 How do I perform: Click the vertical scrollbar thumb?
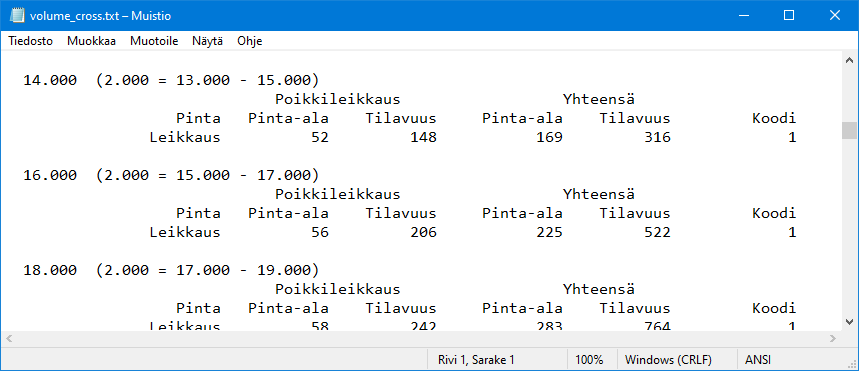tap(849, 130)
